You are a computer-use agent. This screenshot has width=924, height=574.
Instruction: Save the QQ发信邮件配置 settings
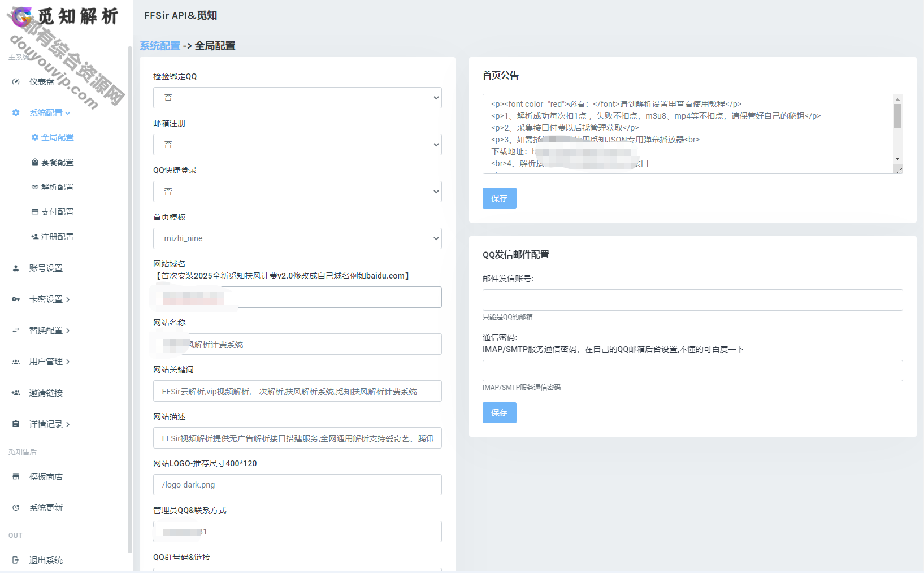[499, 412]
